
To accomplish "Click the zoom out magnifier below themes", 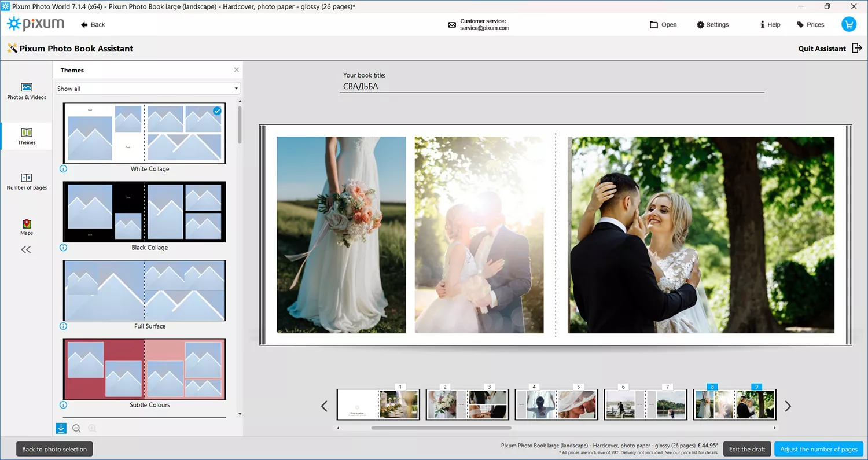I will pos(76,429).
